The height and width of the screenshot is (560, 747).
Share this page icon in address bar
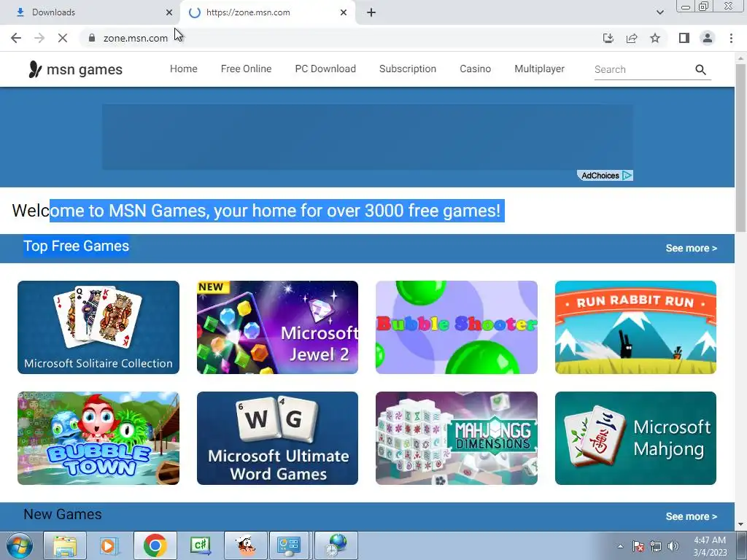click(632, 38)
